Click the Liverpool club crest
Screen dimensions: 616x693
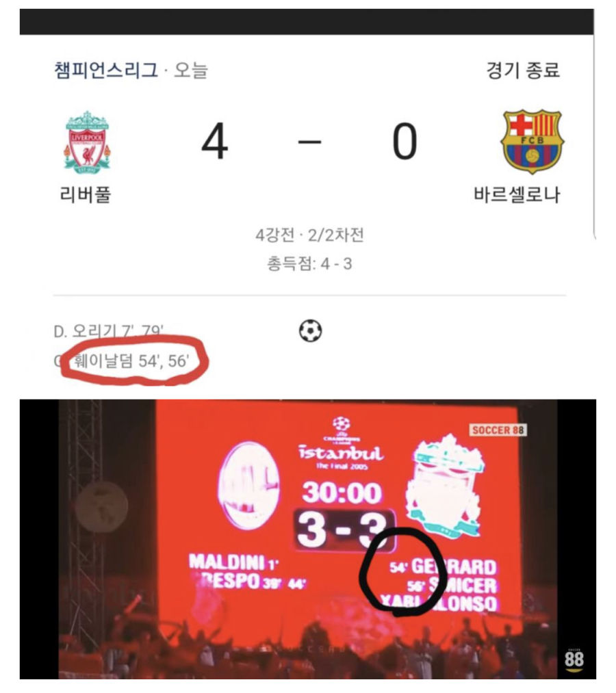pos(87,142)
